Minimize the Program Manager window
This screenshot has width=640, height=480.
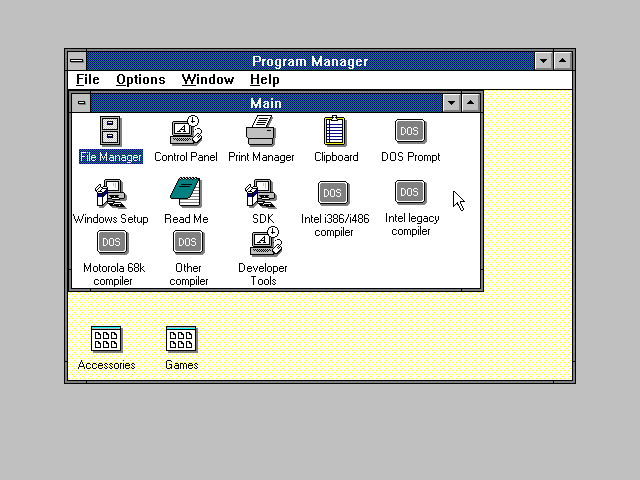click(x=544, y=61)
